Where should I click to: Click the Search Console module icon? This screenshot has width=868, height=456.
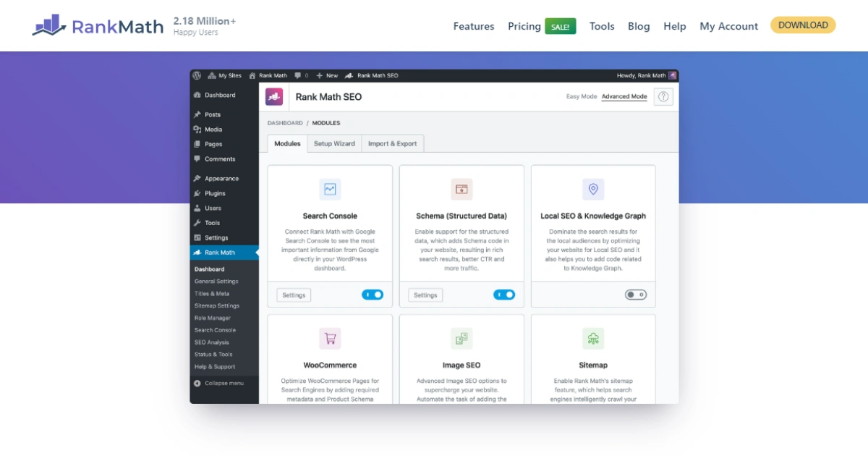(330, 190)
